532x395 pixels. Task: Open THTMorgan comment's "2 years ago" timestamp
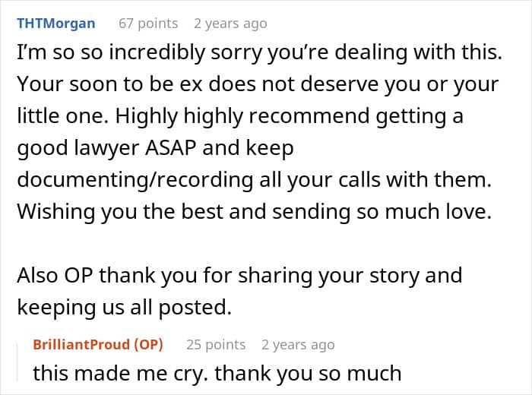230,24
